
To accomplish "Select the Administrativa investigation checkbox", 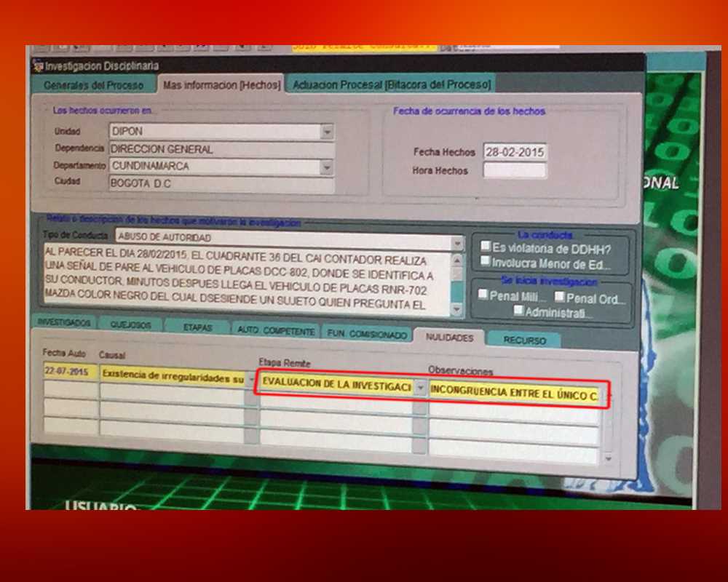I will click(518, 311).
